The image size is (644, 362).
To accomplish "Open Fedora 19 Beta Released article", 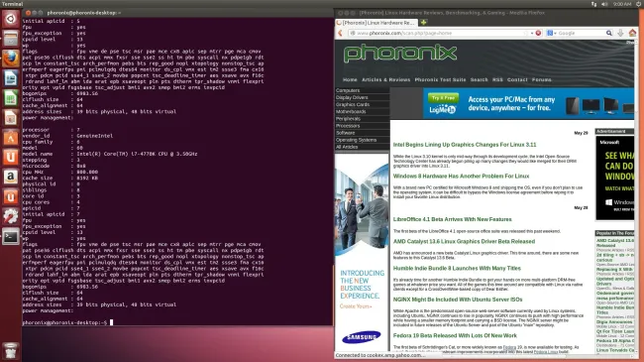I will pos(455,335).
